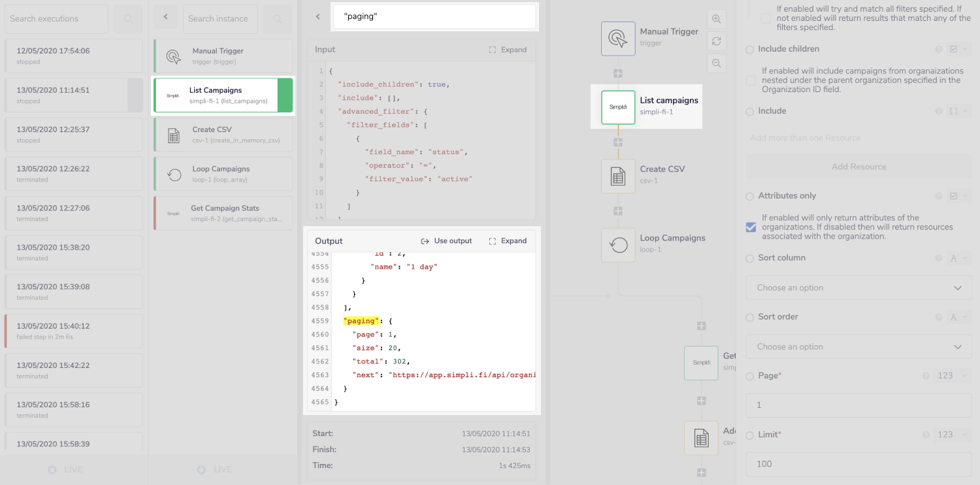980x485 pixels.
Task: Open the Sort column options dropdown
Action: (858, 288)
